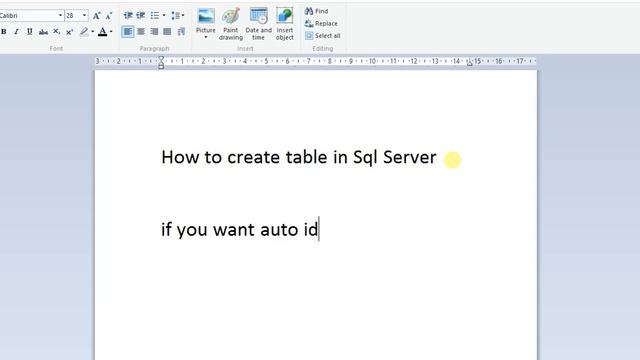The image size is (640, 360).
Task: Open font color dropdown arrow
Action: (111, 32)
